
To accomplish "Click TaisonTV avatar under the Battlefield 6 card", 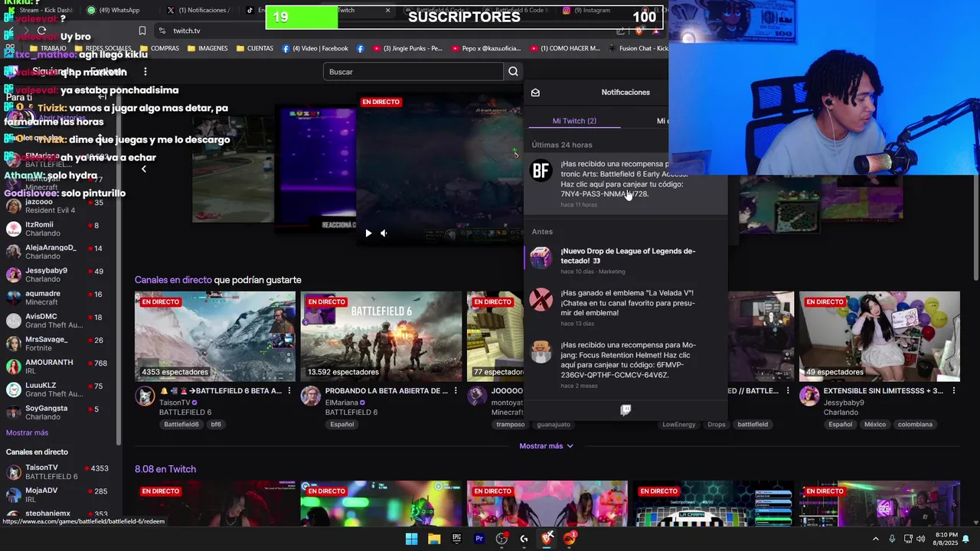I will (x=145, y=396).
